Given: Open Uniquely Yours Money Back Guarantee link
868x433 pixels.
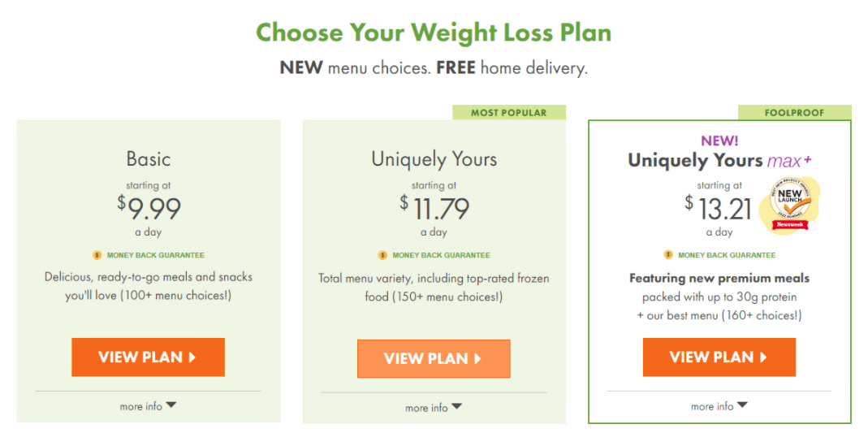Looking at the screenshot, I should coord(441,255).
